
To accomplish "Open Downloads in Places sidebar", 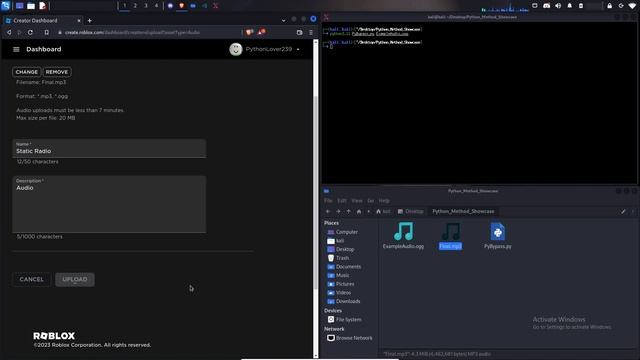I will tap(348, 301).
